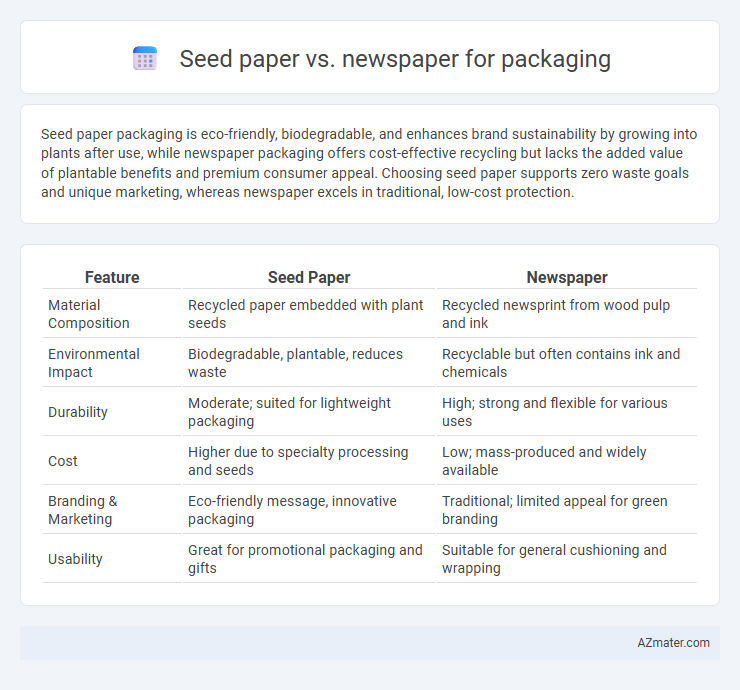Select the 'Seed Paper' column header
Screen dimensions: 740x690
coord(309,277)
